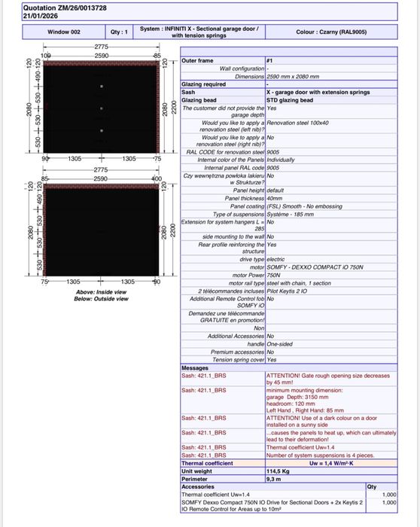Screen dimensions: 420x527
Task: Select Unit weight value 114,5 Kg
Action: coord(278,471)
